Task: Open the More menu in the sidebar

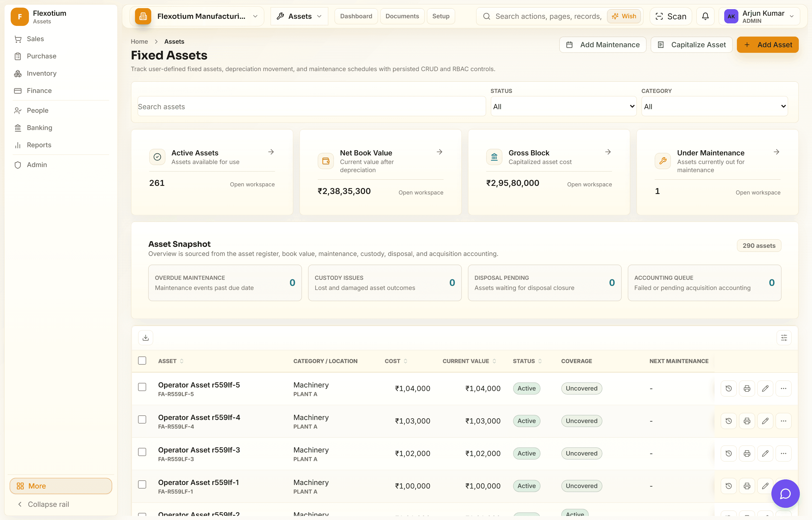Action: point(61,486)
